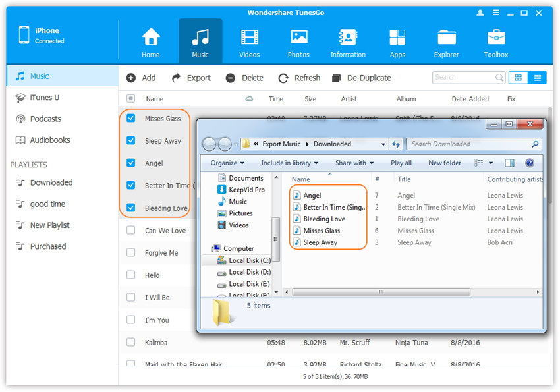Screen dimensions: 560x392
Task: Select the Sleep Away file in Explorer
Action: 316,242
